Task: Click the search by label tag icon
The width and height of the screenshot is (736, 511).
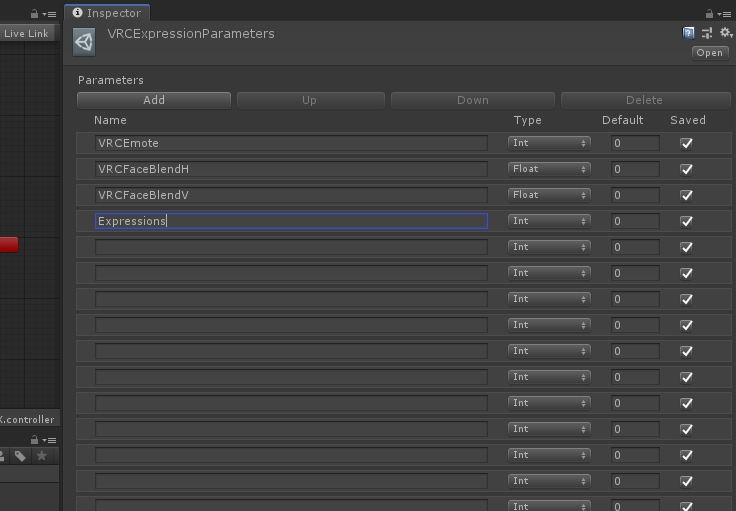Action: [20, 456]
